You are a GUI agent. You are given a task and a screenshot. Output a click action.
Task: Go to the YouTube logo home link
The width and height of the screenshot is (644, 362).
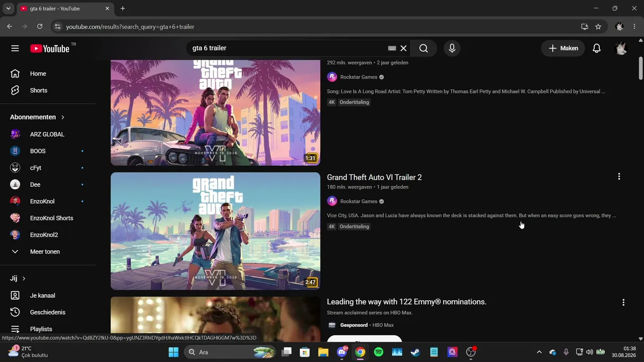point(50,48)
